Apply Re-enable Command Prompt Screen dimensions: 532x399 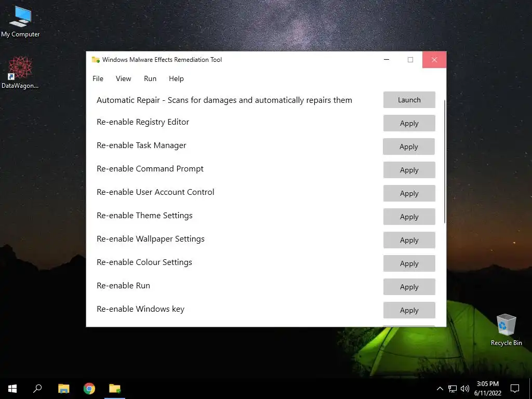click(x=409, y=170)
